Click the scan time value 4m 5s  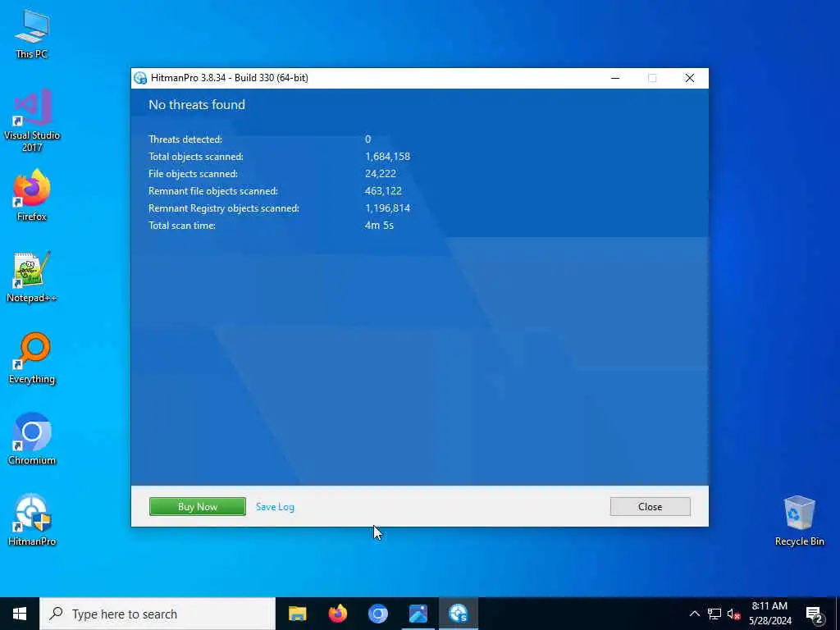click(379, 226)
